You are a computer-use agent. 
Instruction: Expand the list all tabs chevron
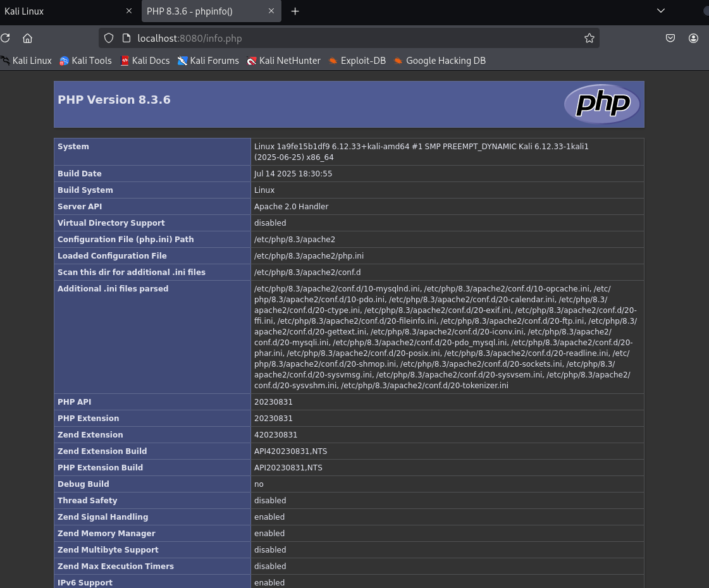coord(661,11)
